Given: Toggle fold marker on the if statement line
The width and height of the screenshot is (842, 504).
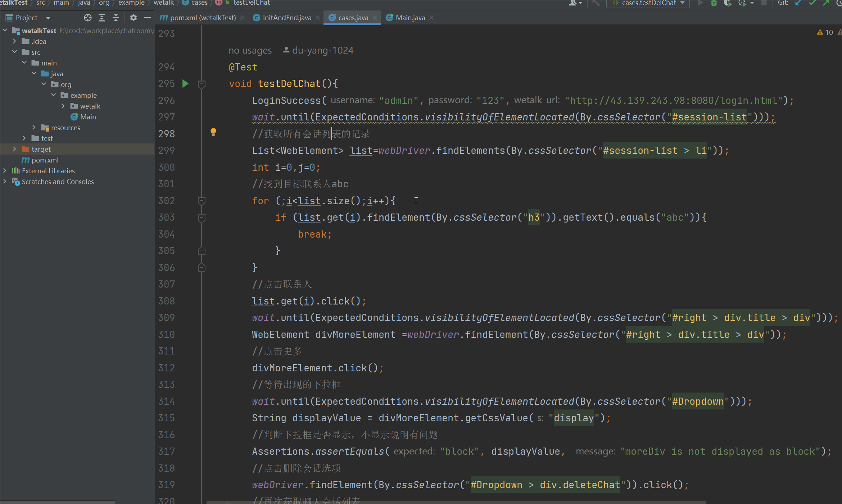Looking at the screenshot, I should (202, 218).
